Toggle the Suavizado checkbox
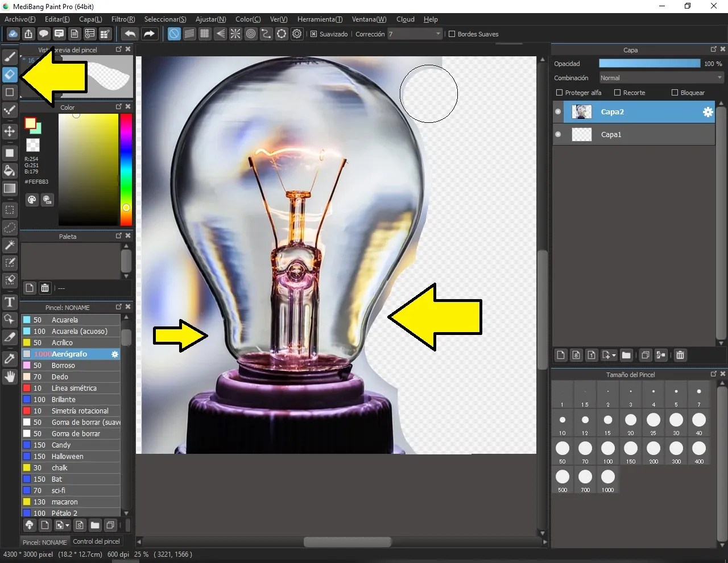The height and width of the screenshot is (563, 728). point(313,34)
